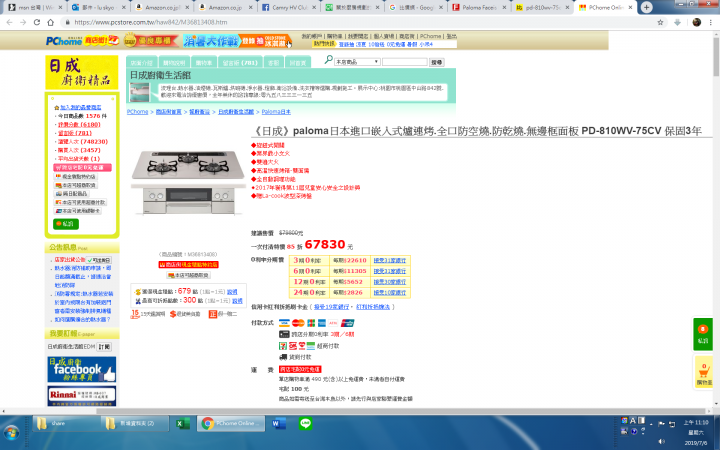Open the first store intro tab
This screenshot has width=720, height=450.
click(x=141, y=62)
